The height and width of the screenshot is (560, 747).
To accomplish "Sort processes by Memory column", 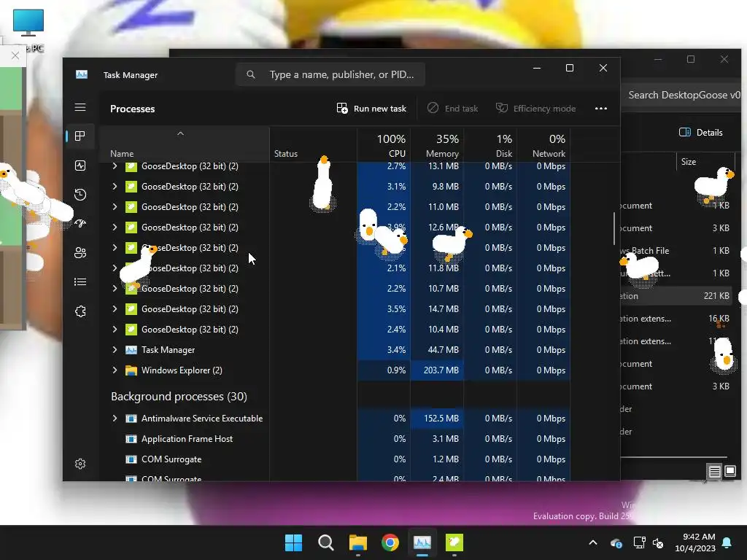I will point(437,145).
